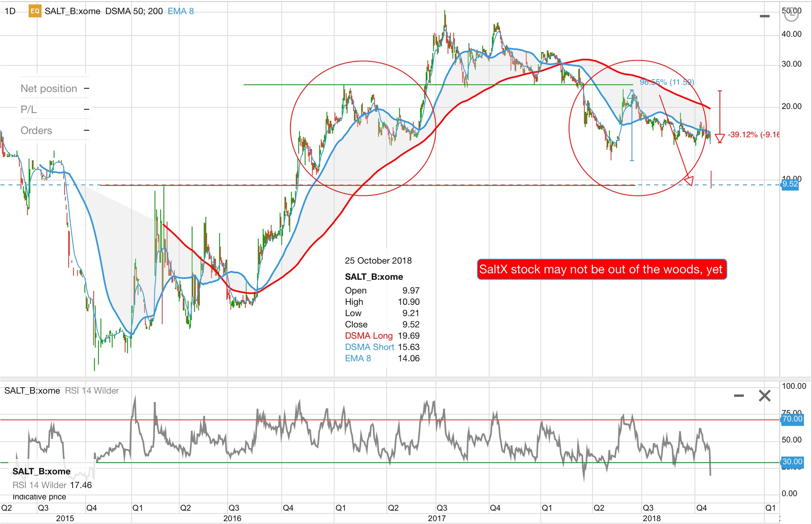Click the 2017 year label on time axis
Screen dimensions: 812x524
[437, 518]
